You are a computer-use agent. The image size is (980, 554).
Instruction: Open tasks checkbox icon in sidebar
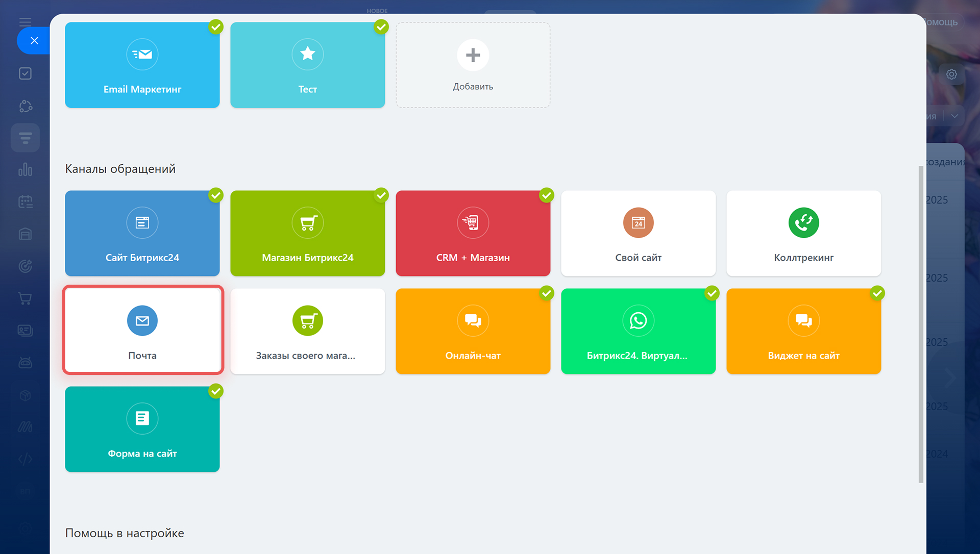point(25,73)
